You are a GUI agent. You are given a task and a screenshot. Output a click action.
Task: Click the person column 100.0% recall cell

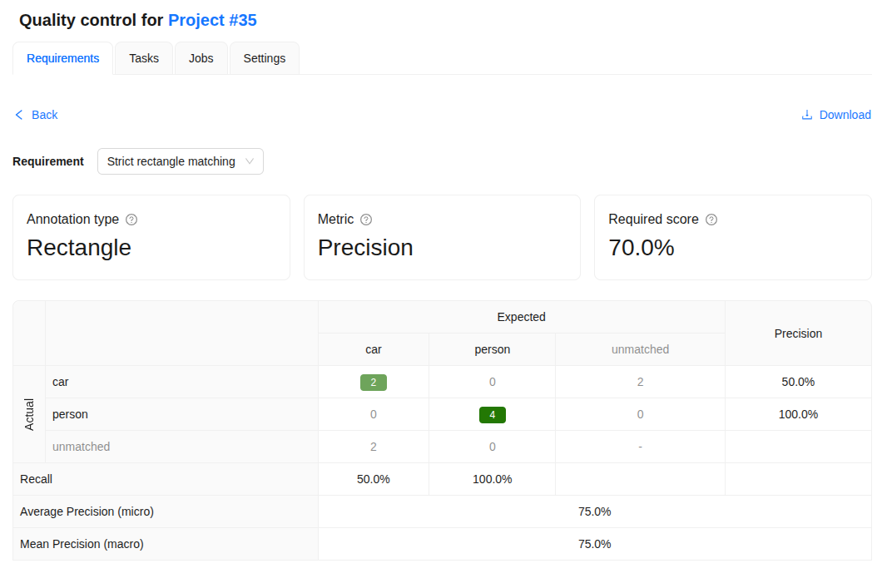[493, 480]
